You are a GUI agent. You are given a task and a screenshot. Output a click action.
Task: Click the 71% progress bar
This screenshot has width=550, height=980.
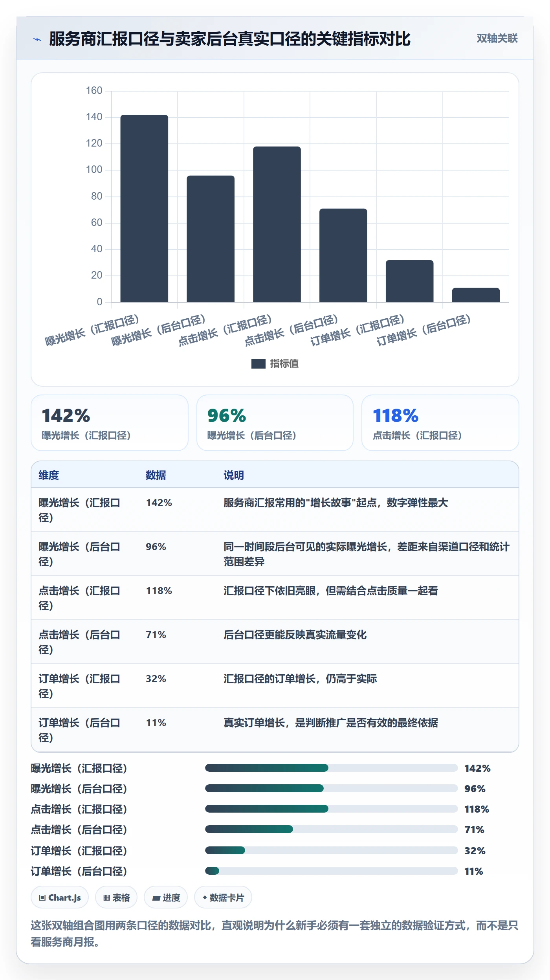click(x=332, y=829)
